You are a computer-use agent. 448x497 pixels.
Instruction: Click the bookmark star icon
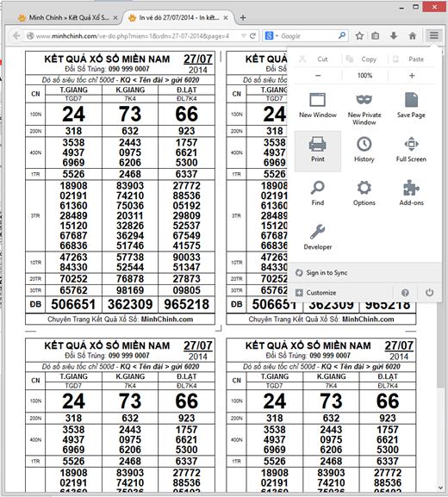[x=359, y=35]
